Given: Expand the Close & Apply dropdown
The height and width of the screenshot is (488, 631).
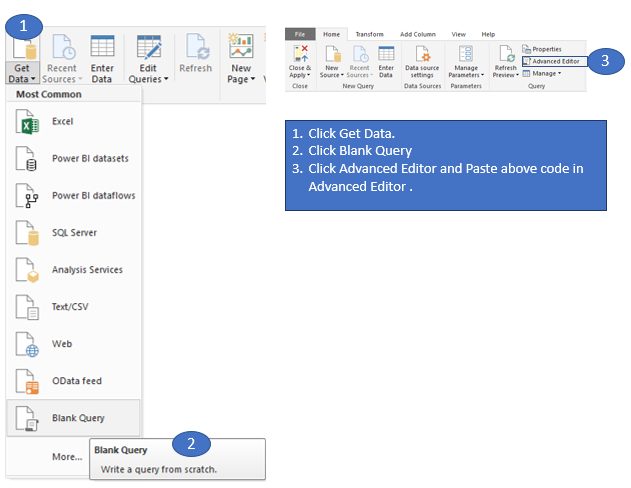Looking at the screenshot, I should point(309,75).
